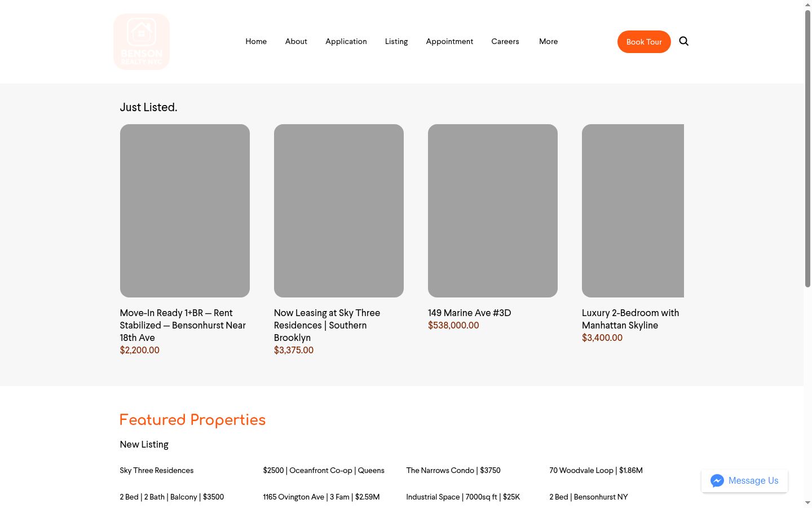Click the $3,400.00 price
This screenshot has height=508, width=812.
coord(602,338)
